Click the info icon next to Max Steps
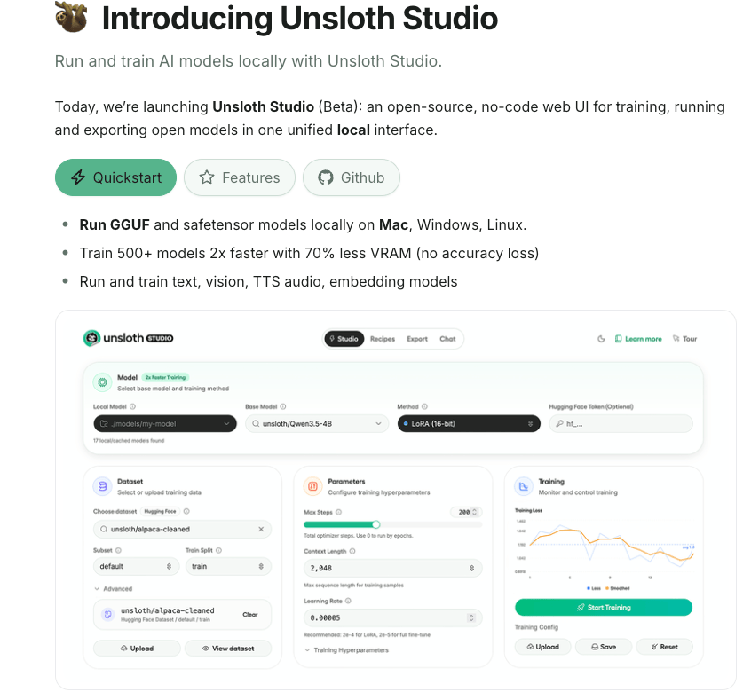 click(338, 512)
